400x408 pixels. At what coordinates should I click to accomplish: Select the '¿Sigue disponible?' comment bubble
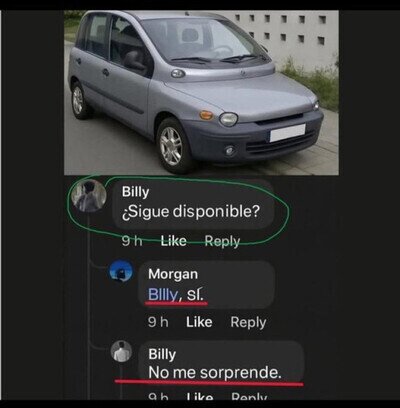click(x=194, y=204)
